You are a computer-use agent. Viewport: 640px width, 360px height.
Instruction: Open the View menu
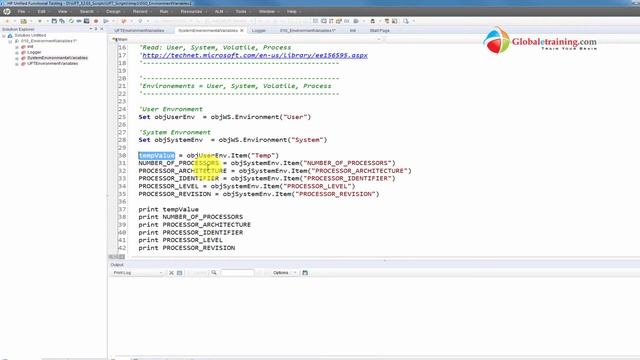click(62, 11)
